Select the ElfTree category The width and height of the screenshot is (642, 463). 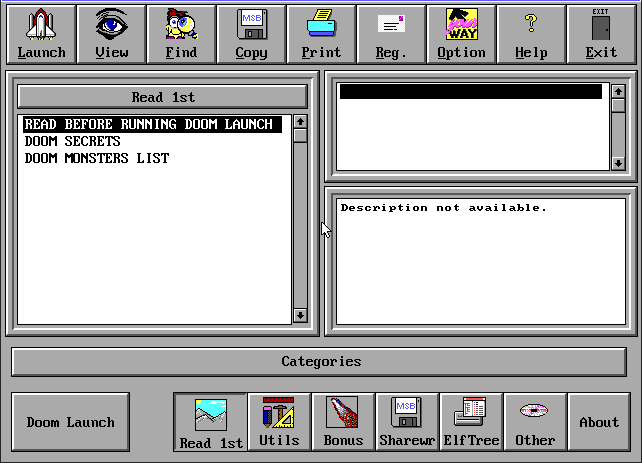tap(471, 422)
